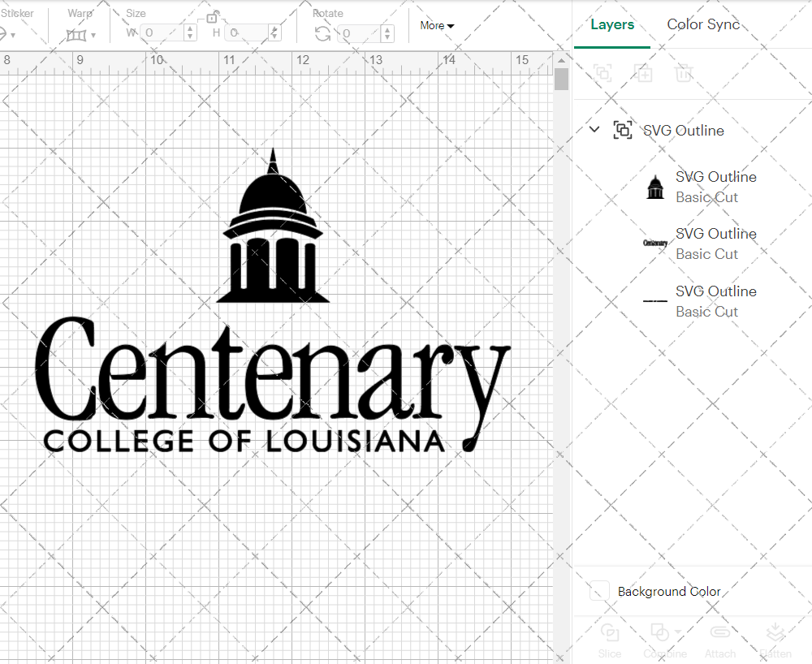Click the delete layer icon in the Layers panel
The image size is (812, 664).
(x=684, y=73)
